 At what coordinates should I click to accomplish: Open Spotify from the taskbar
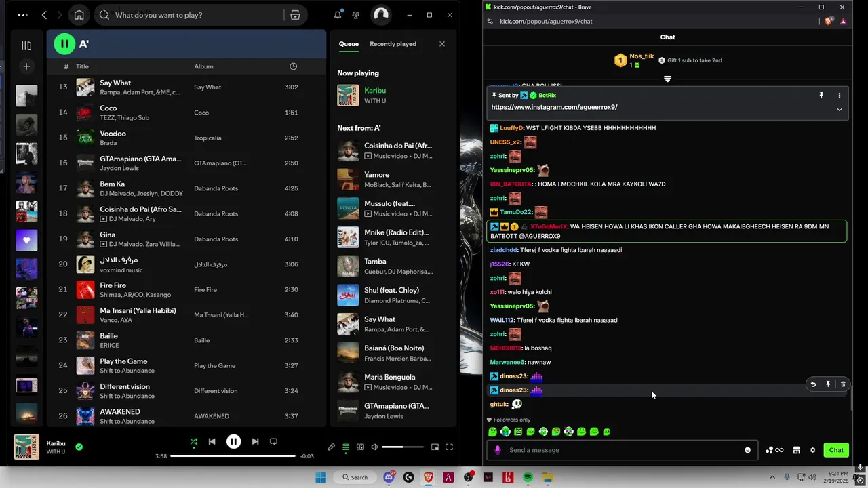point(528,477)
